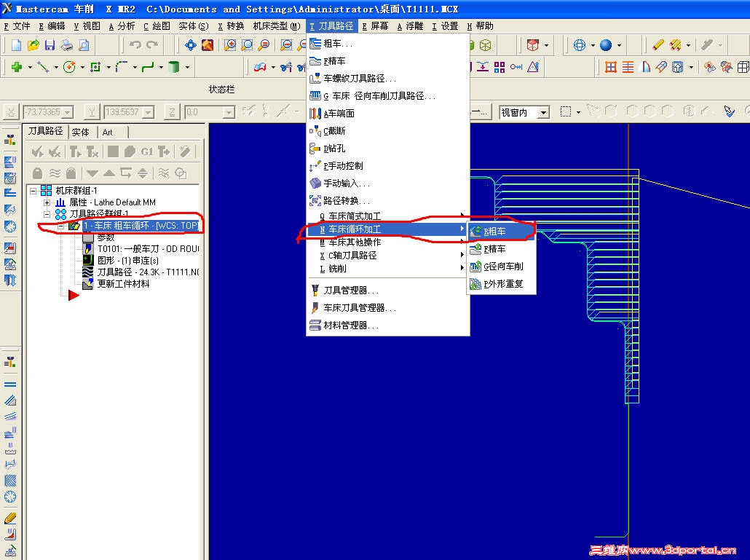The image size is (750, 560).
Task: Choose D钻孔 from the toolpath menu
Action: (x=387, y=149)
